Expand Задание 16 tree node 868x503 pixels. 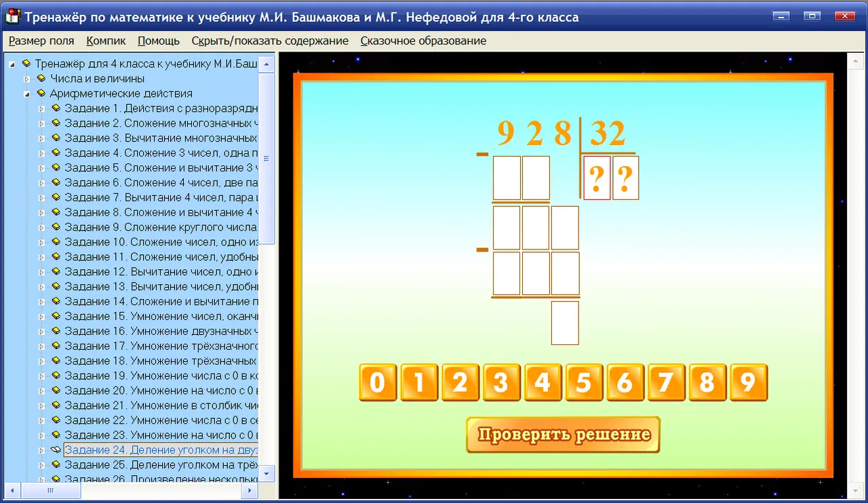[x=41, y=331]
